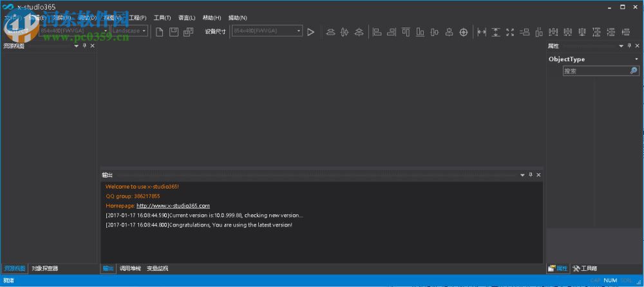Select the 属性 bottom tab
Viewport: 644px width, 287px height.
pyautogui.click(x=558, y=268)
